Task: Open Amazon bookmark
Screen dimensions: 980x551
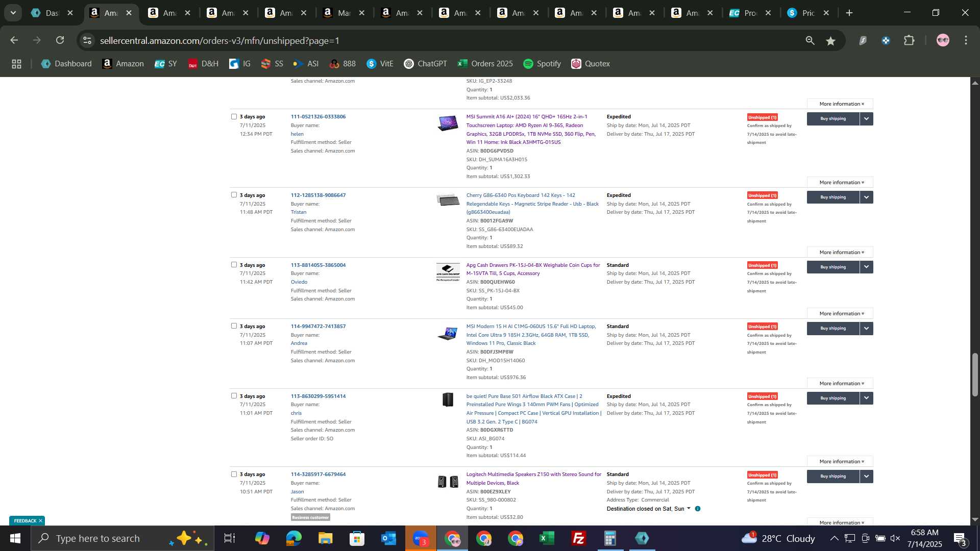Action: [123, 64]
